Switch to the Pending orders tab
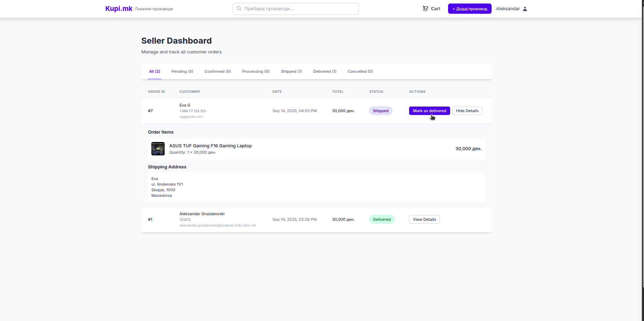Viewport: 644px width, 321px height. [182, 71]
